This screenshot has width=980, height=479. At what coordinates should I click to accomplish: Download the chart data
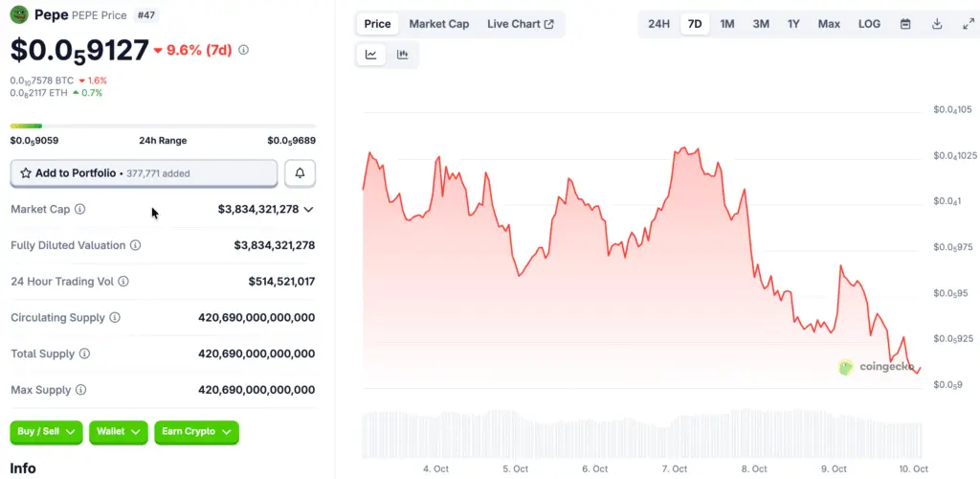pos(937,24)
